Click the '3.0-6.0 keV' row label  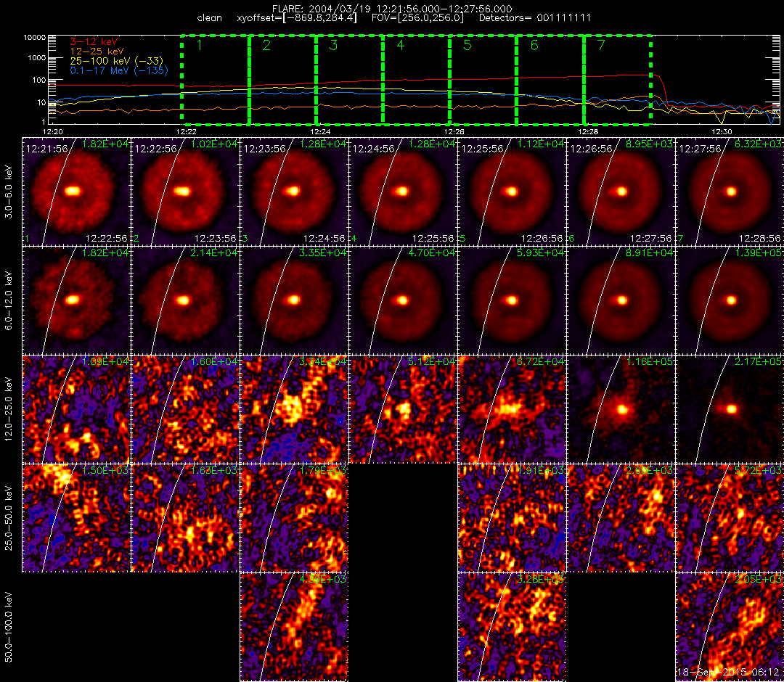(9, 192)
